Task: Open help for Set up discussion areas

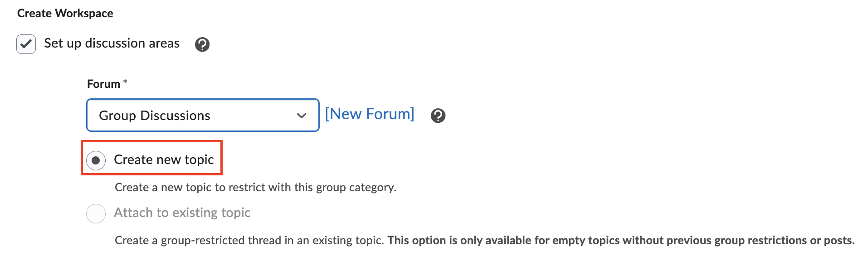Action: [202, 44]
